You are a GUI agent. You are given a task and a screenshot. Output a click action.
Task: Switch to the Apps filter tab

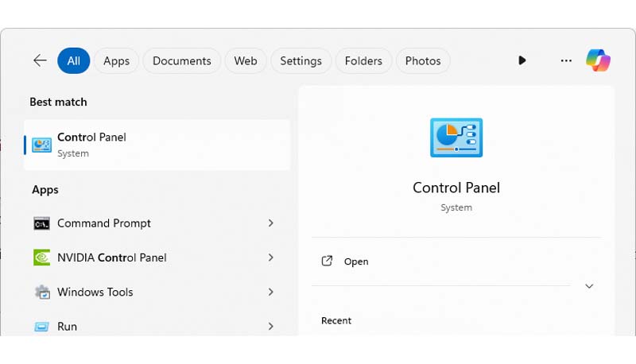[x=116, y=60]
